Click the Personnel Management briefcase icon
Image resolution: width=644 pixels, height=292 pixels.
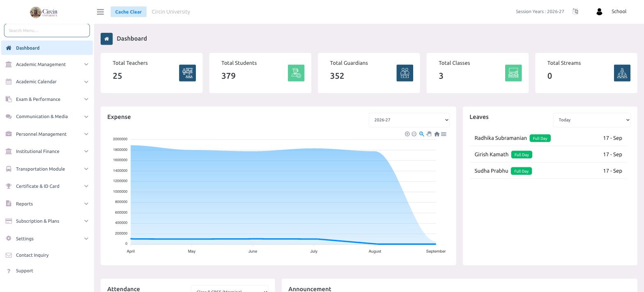9,134
